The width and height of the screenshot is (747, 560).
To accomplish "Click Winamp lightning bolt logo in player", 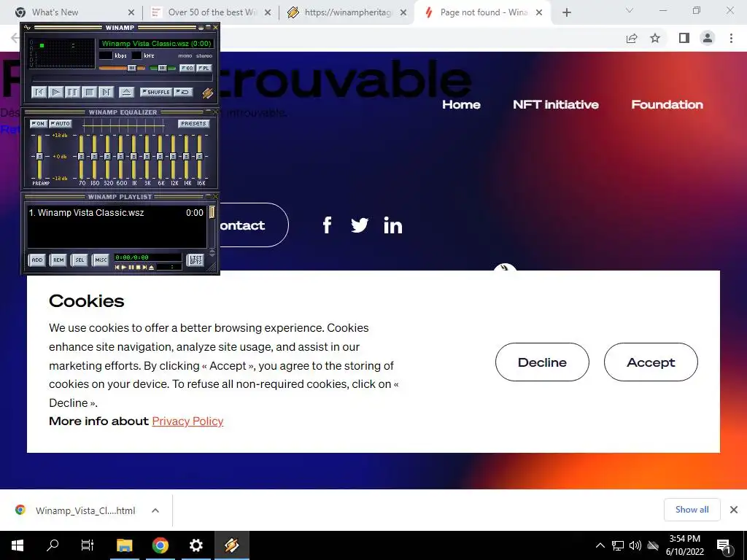I will 207,93.
